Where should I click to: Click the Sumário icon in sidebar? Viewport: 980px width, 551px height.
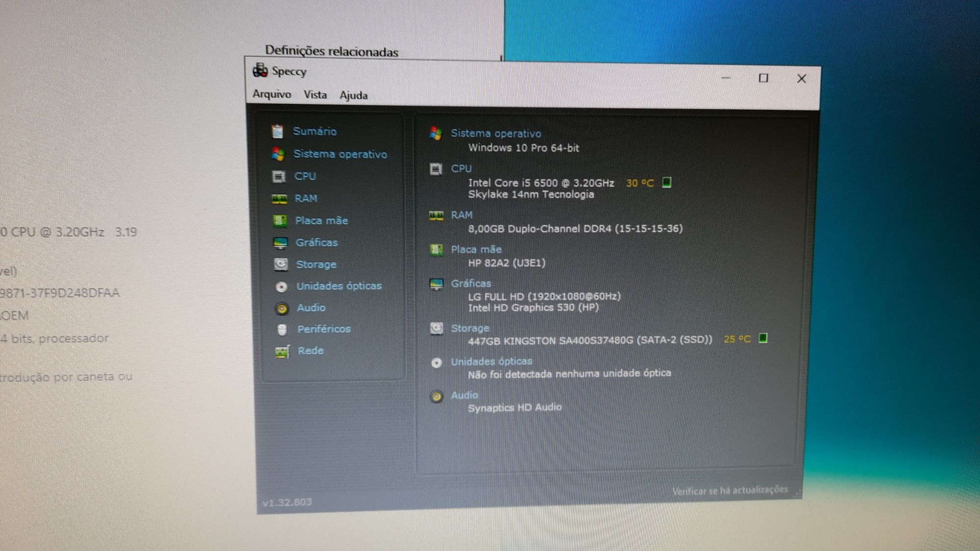tap(279, 131)
